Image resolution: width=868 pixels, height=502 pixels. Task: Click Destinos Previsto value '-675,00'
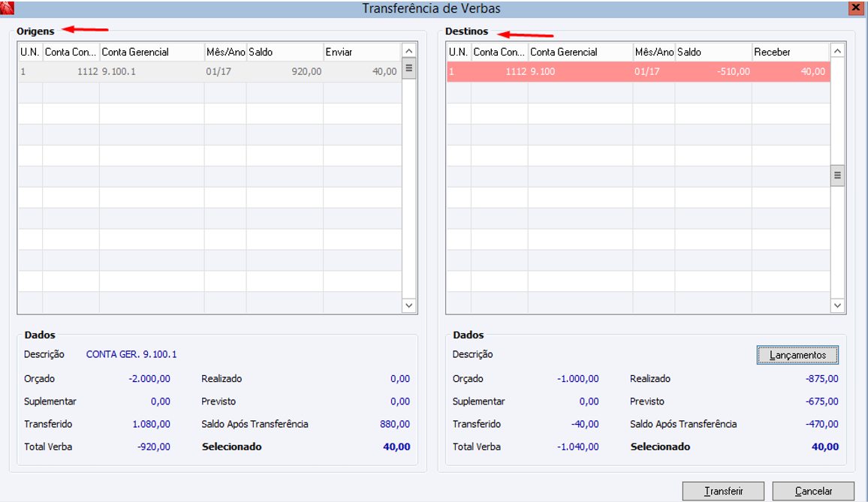[822, 401]
